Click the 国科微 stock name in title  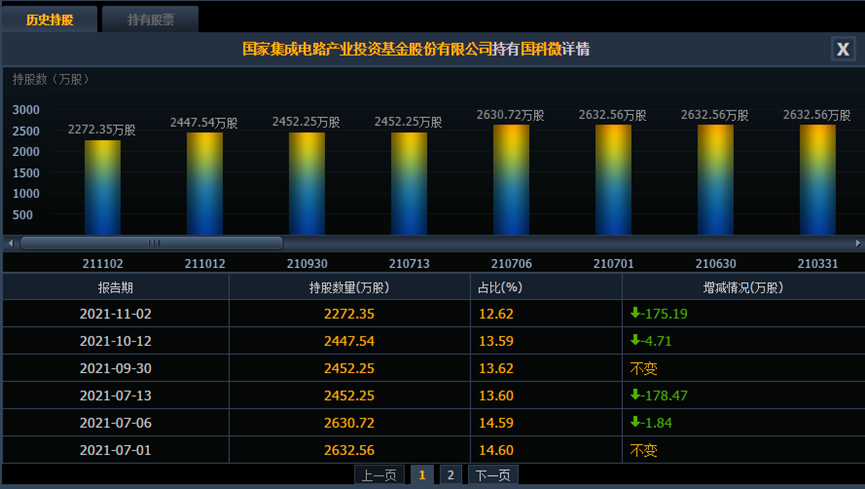point(541,49)
